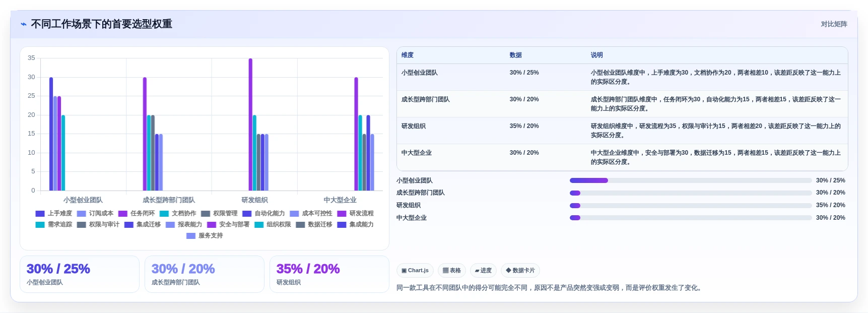This screenshot has height=313, width=868.
Task: Toggle the 上手难度 legend series
Action: pyautogui.click(x=54, y=214)
